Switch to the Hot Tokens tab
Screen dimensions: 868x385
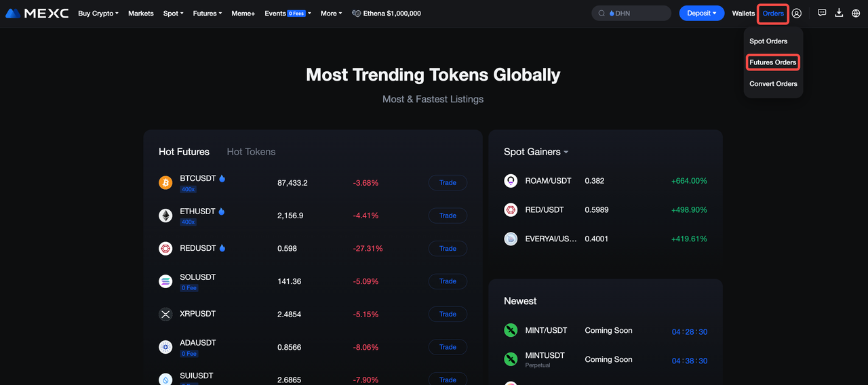point(251,152)
